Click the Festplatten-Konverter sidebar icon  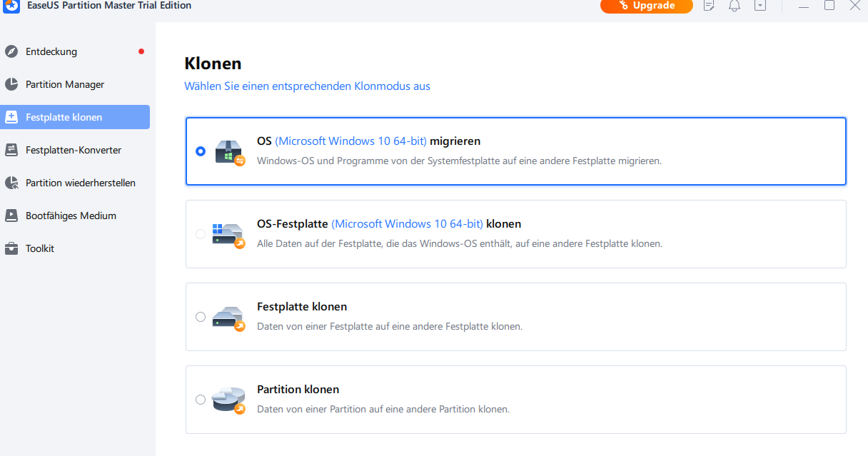[x=11, y=150]
